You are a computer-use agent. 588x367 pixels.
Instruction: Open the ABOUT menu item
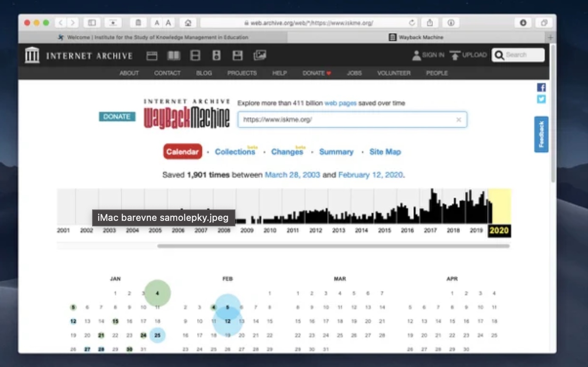pyautogui.click(x=129, y=73)
